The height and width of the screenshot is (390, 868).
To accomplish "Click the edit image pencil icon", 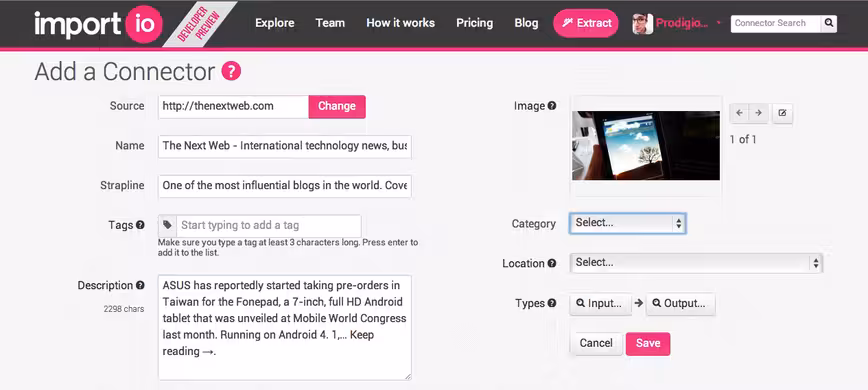I will [782, 113].
